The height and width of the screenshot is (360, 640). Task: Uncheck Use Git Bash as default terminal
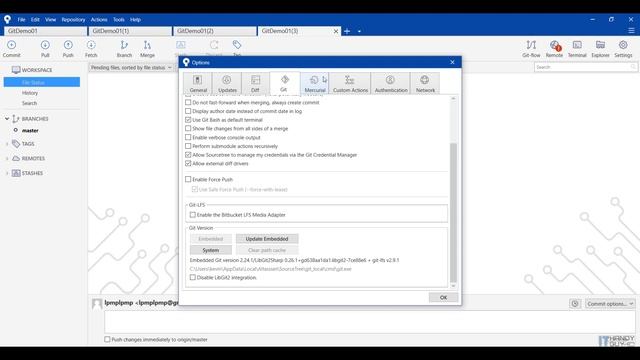[x=188, y=120]
